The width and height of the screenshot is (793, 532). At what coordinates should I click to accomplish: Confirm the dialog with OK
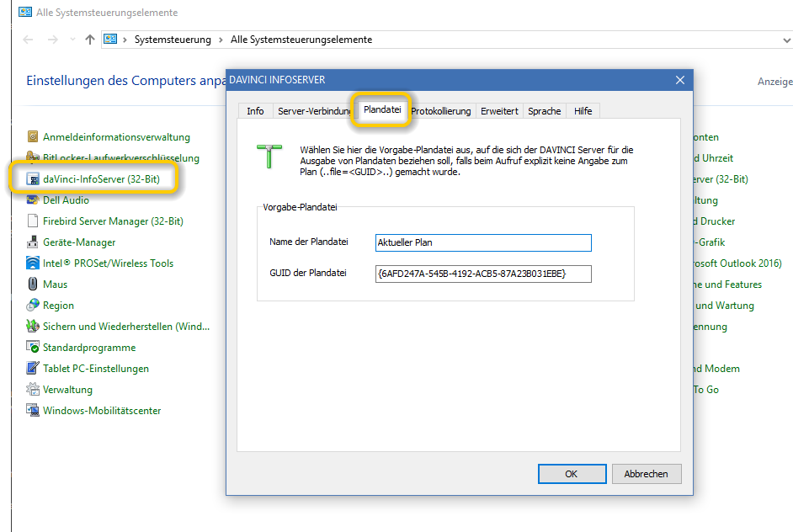(571, 474)
